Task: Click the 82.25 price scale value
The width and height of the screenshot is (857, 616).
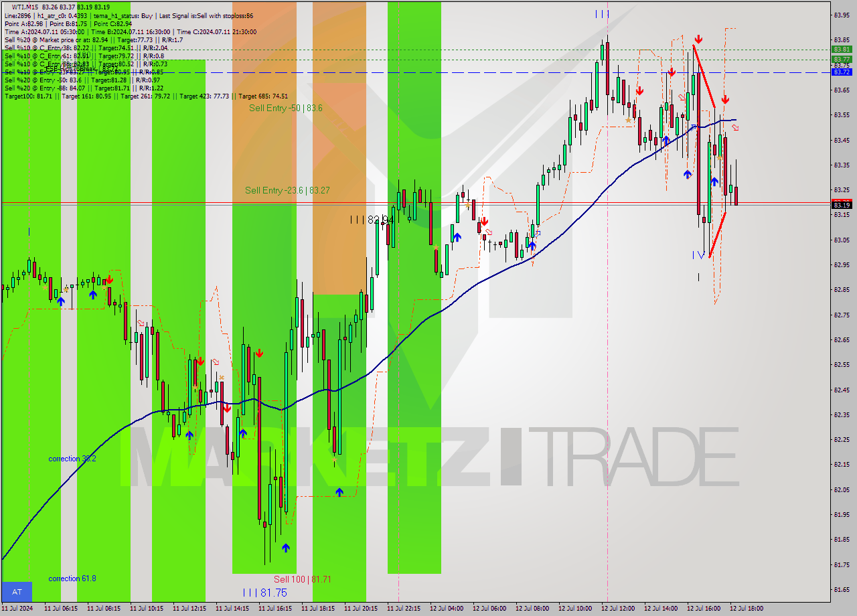Action: (842, 440)
